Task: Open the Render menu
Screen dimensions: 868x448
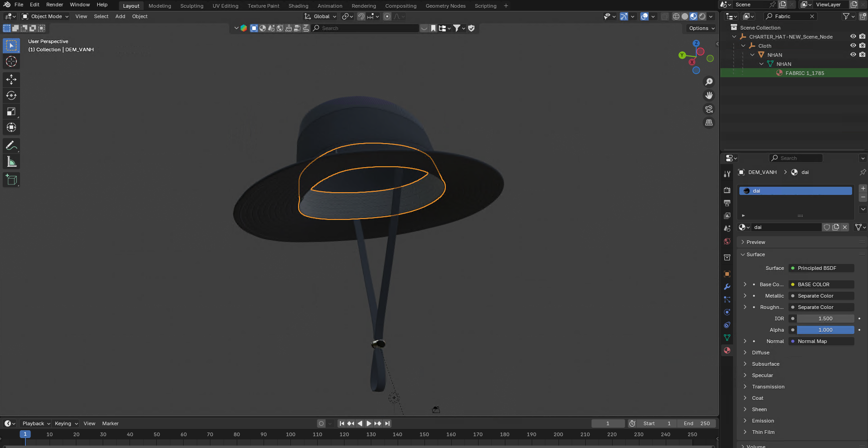Action: pyautogui.click(x=55, y=5)
